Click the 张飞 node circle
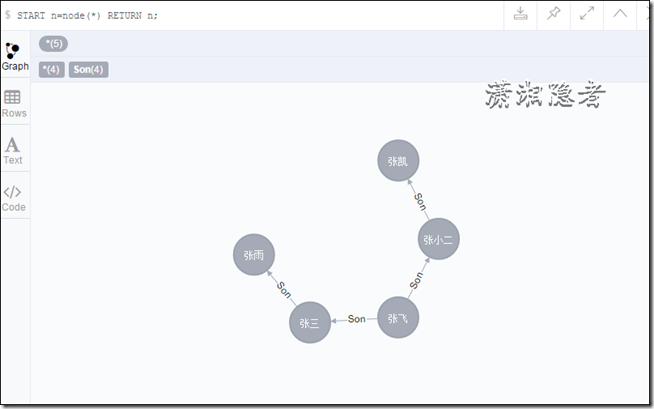The height and width of the screenshot is (409, 654). click(x=398, y=318)
